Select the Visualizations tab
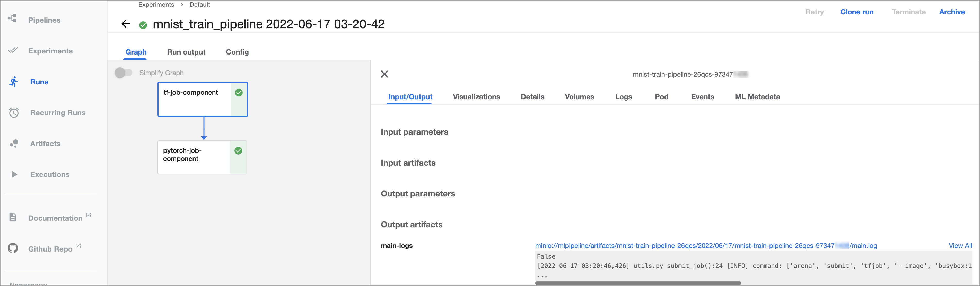980x286 pixels. tap(477, 97)
